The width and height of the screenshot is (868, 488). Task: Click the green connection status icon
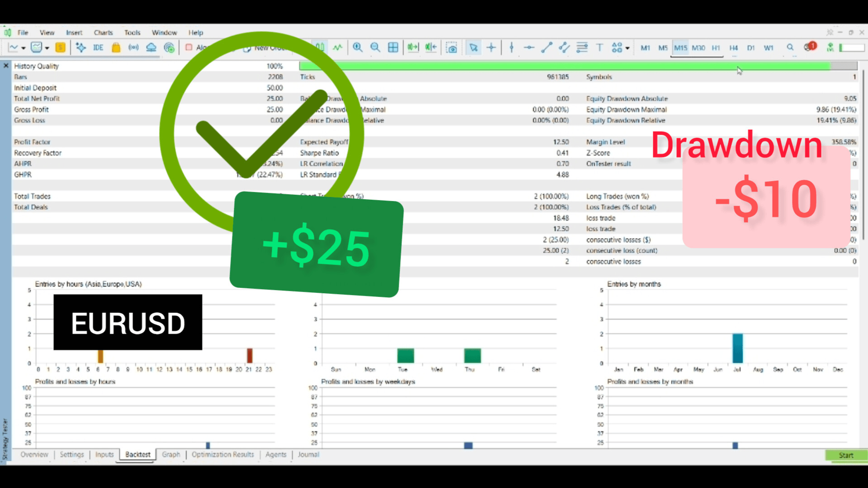(830, 47)
